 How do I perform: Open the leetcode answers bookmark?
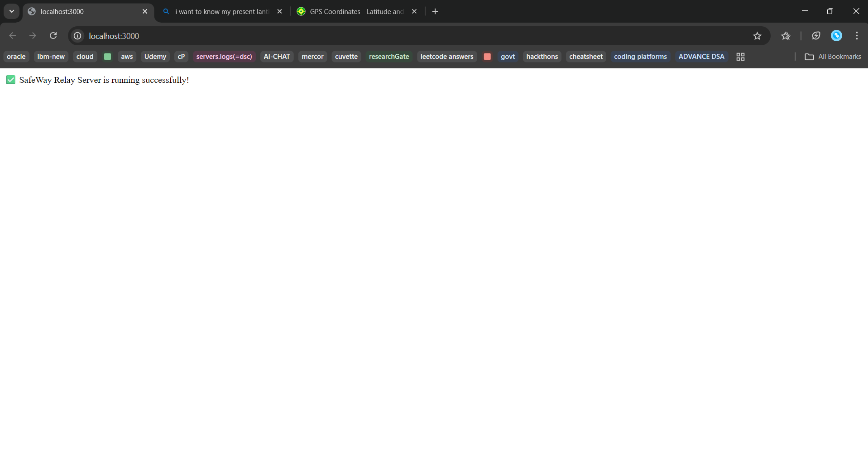[x=447, y=57]
